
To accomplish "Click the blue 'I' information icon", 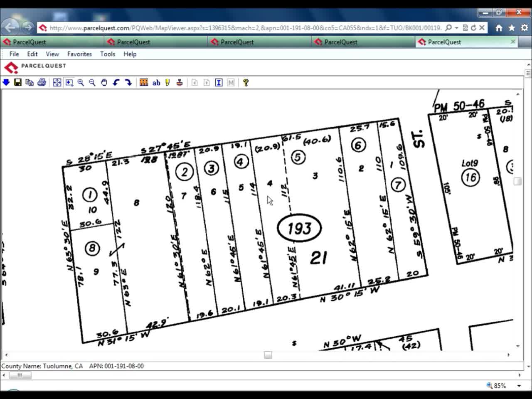I will pos(219,82).
